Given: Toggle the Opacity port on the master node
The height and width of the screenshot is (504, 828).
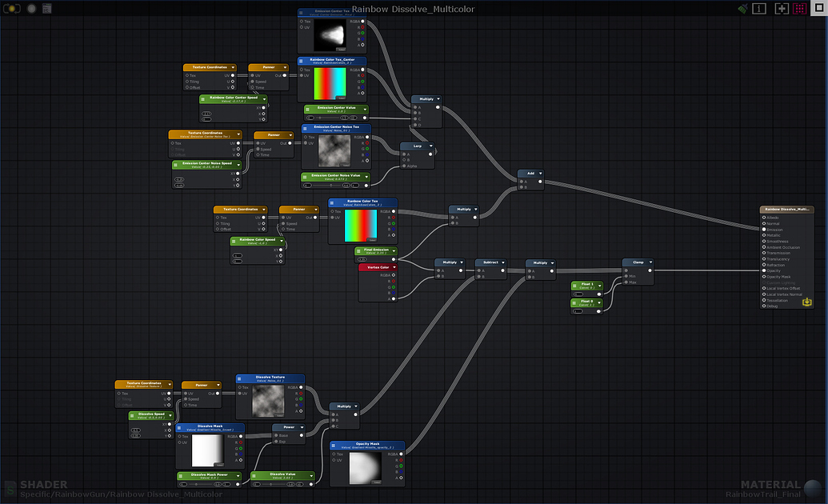Looking at the screenshot, I should pos(764,270).
